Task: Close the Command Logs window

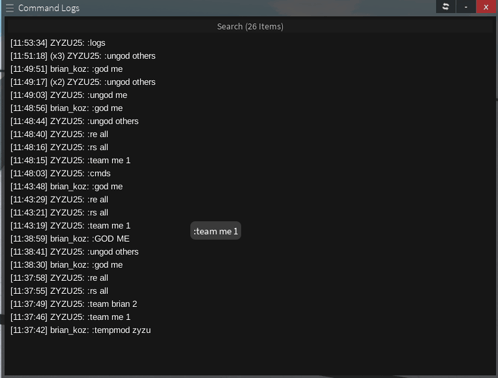Action: (x=486, y=7)
